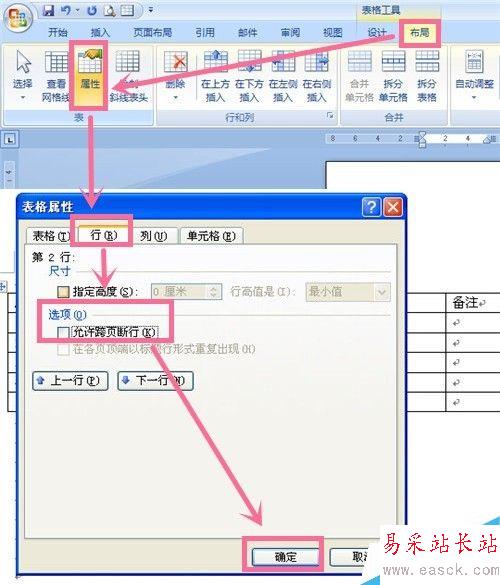The height and width of the screenshot is (585, 500).
Task: Select the 布局 table tools tab
Action: click(419, 33)
